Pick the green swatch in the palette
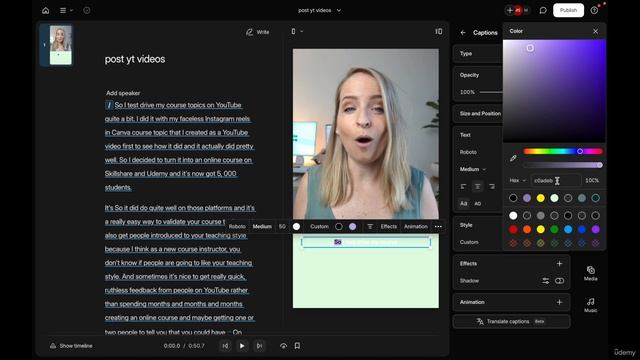Screen dimensions: 640x360 pyautogui.click(x=554, y=229)
